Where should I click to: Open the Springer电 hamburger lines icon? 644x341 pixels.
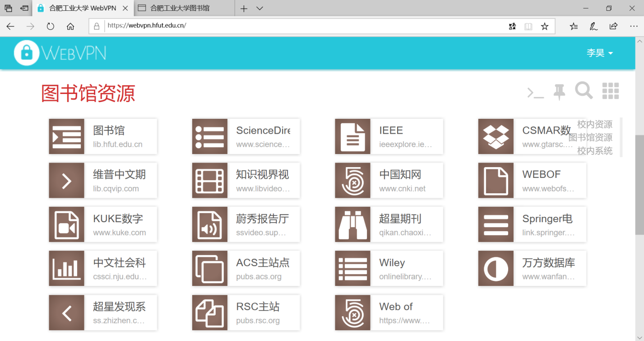tap(496, 224)
